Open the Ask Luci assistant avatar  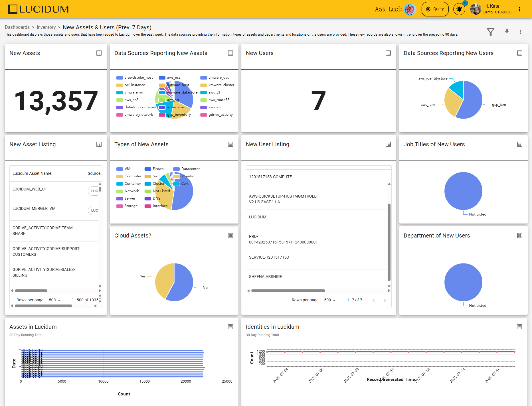coord(410,9)
